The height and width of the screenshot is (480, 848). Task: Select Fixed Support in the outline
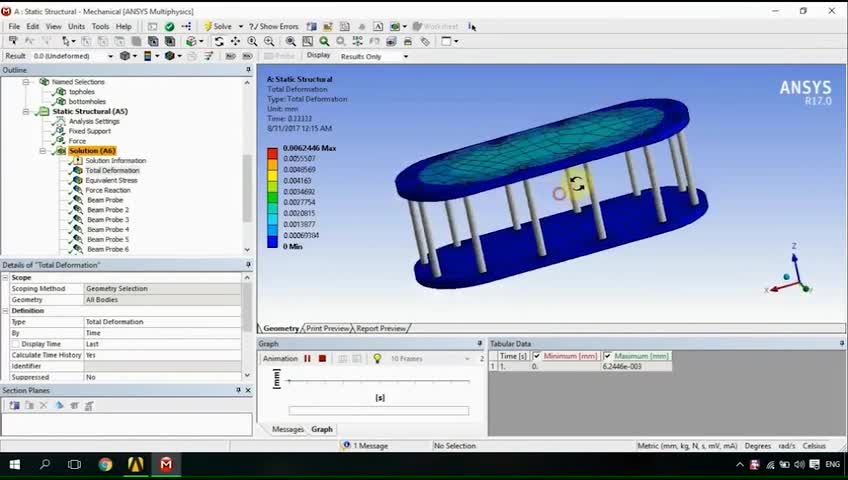coord(89,131)
